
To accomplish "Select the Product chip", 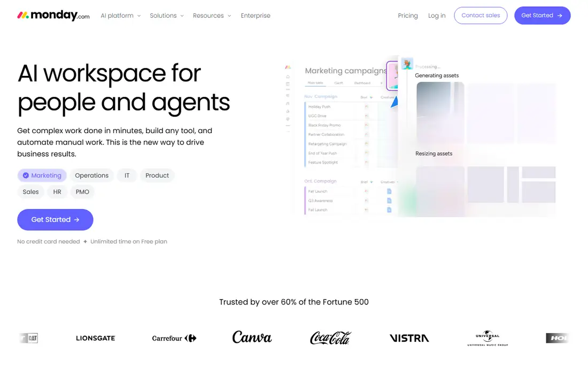I will 157,175.
